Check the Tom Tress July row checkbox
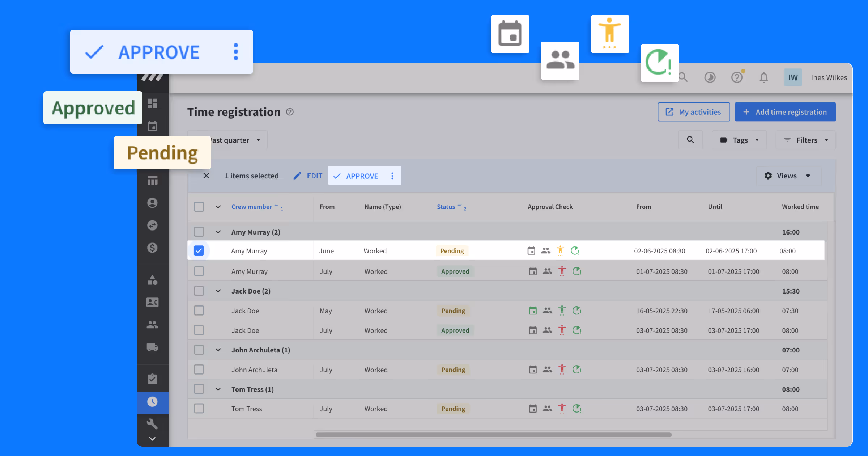The height and width of the screenshot is (456, 868). point(199,409)
